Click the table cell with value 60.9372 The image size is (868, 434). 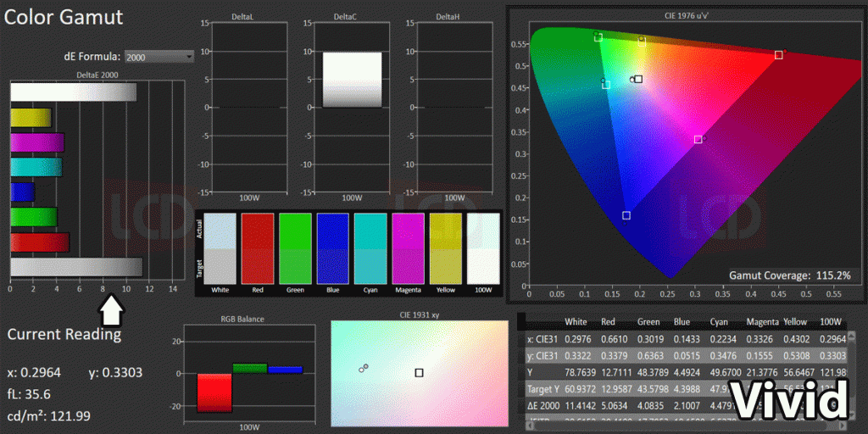click(580, 389)
